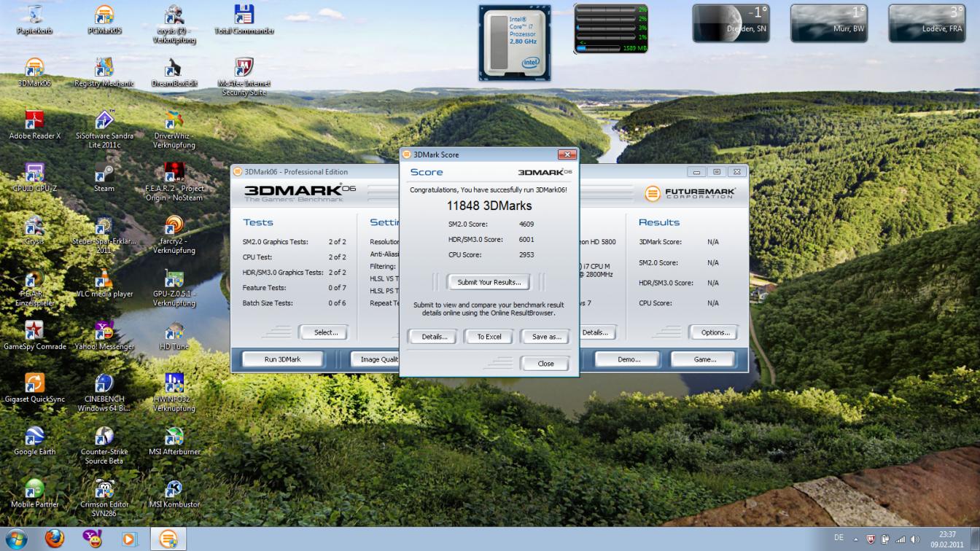Click the Image Quality button
Viewport: 980px width, 551px height.
coord(375,359)
